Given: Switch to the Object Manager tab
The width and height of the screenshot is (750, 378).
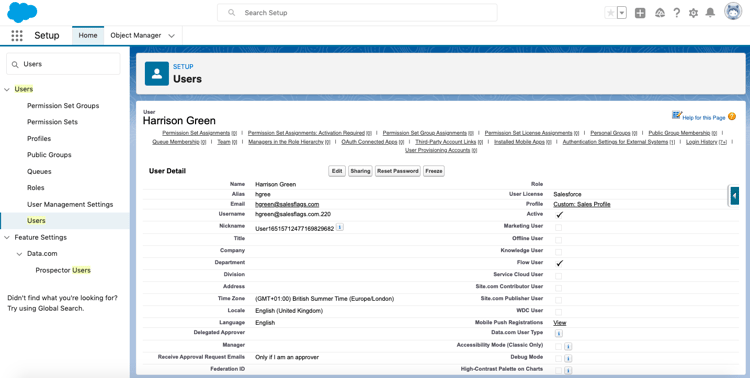Looking at the screenshot, I should point(136,35).
